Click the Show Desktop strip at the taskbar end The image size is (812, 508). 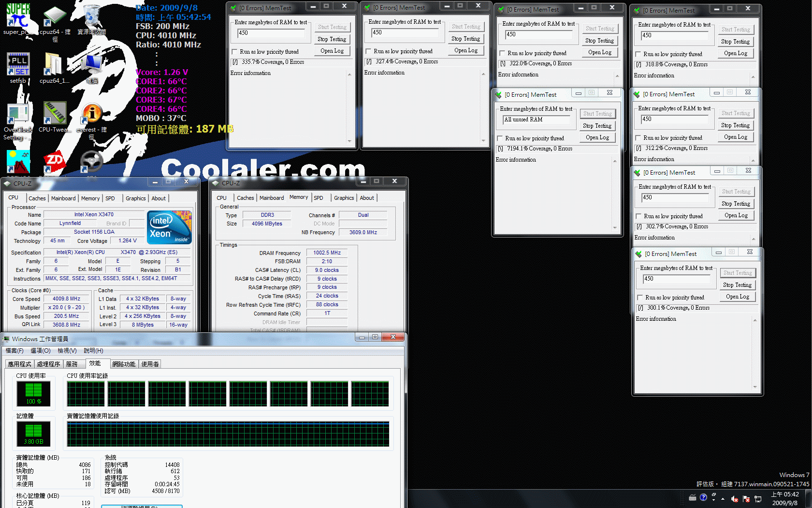(808, 499)
